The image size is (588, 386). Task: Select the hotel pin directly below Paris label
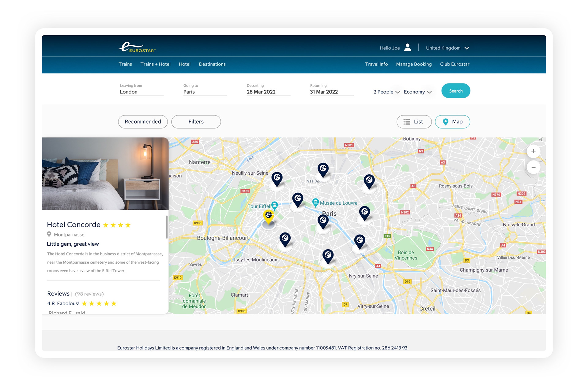tap(323, 222)
